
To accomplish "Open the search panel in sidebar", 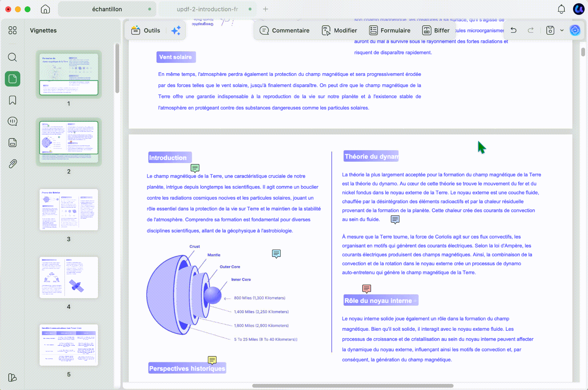I will [x=13, y=57].
